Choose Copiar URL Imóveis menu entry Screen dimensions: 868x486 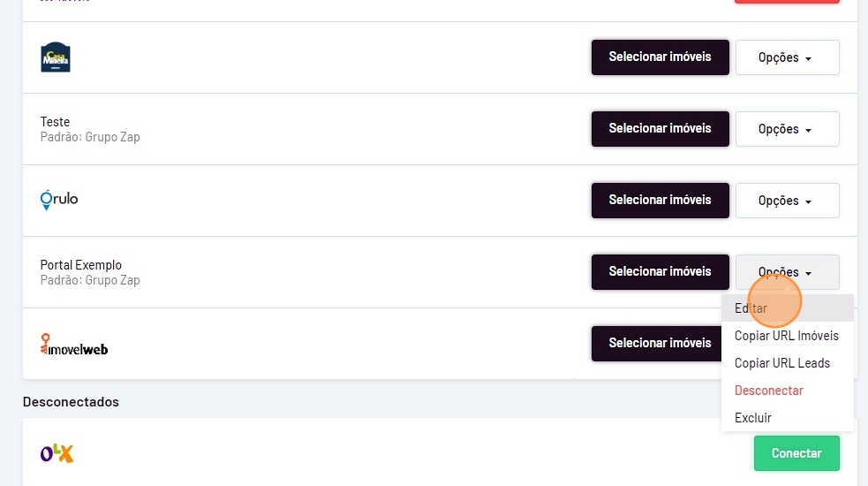[x=786, y=336]
